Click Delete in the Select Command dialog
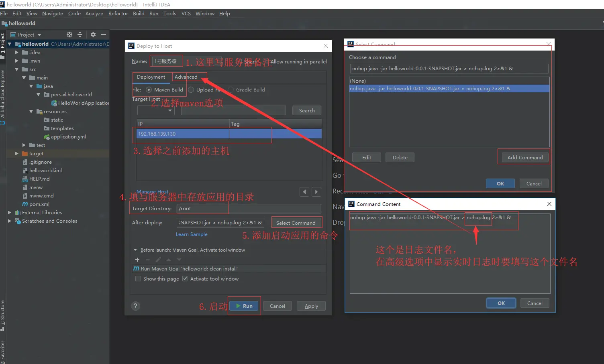The height and width of the screenshot is (364, 604). [x=400, y=158]
